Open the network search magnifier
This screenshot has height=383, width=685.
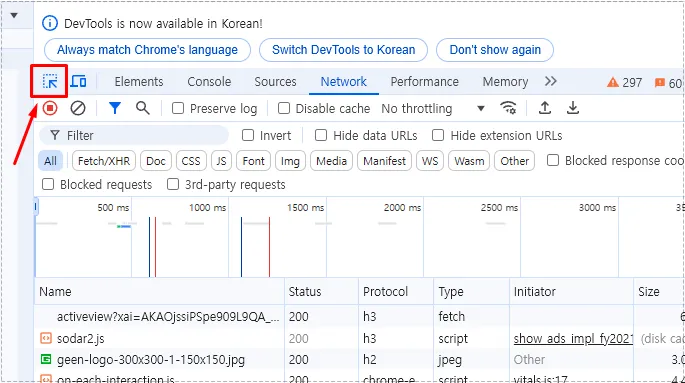point(143,108)
